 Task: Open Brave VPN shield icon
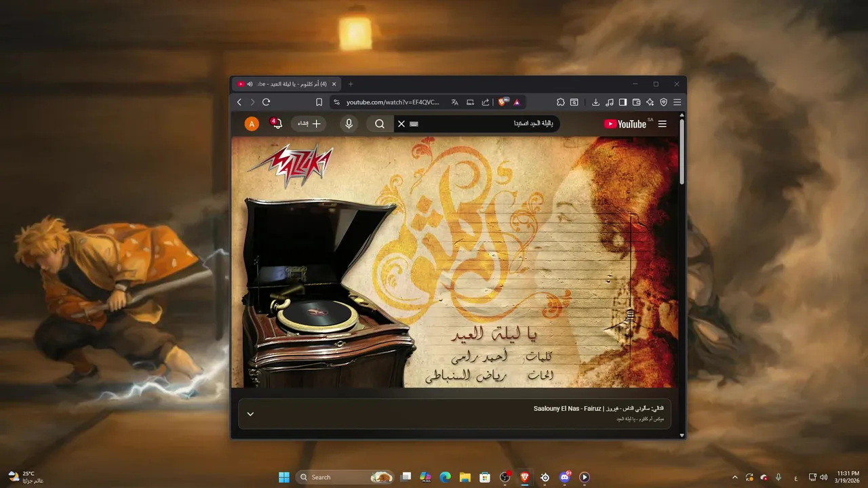point(663,102)
